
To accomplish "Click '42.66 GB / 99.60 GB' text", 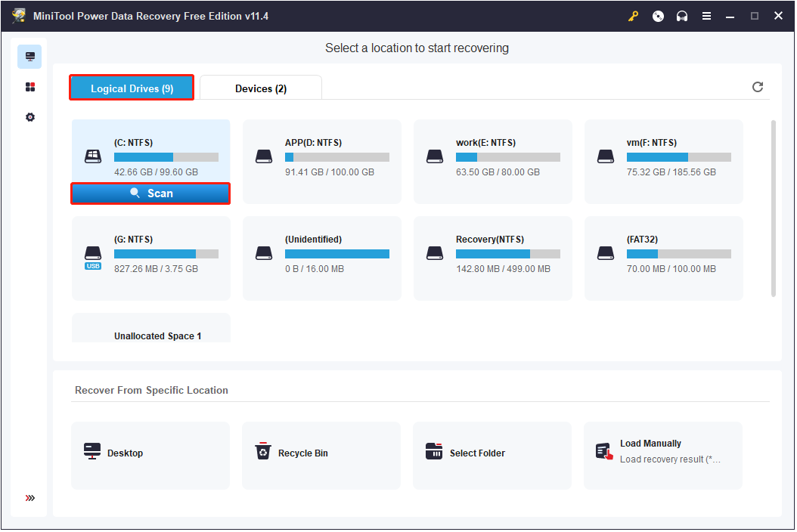I will 156,172.
